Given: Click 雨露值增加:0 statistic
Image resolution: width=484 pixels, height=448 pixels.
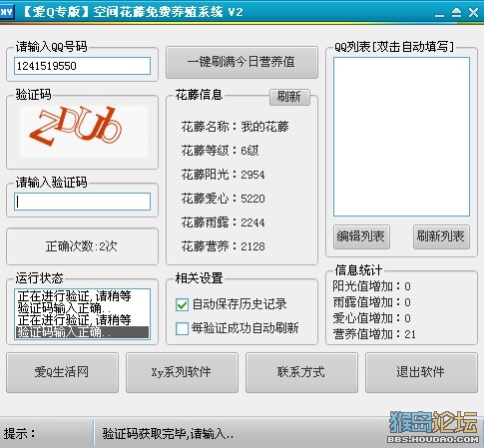Looking at the screenshot, I should (x=371, y=302).
